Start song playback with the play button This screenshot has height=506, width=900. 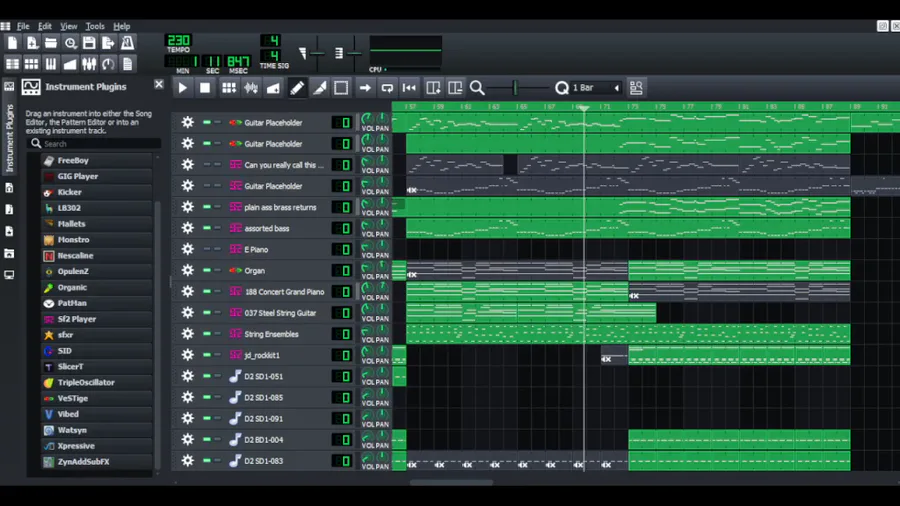(183, 88)
